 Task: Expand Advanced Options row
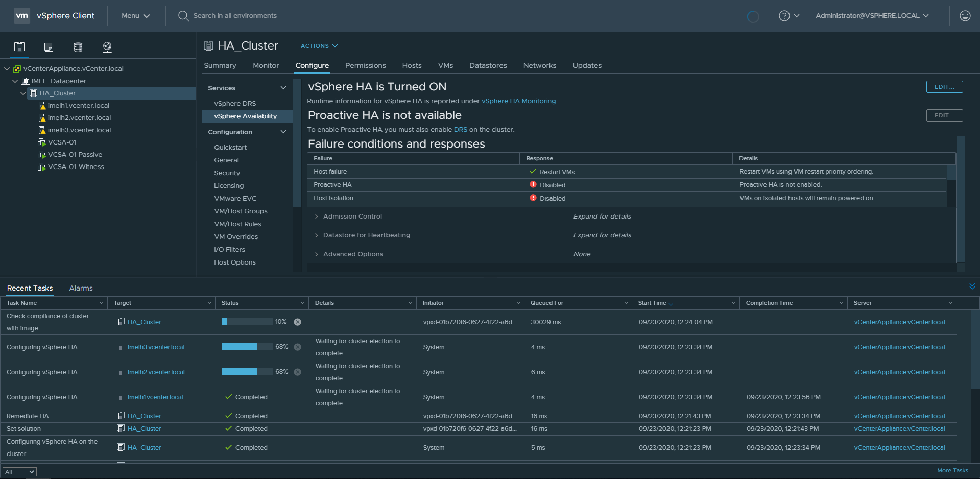coord(317,254)
